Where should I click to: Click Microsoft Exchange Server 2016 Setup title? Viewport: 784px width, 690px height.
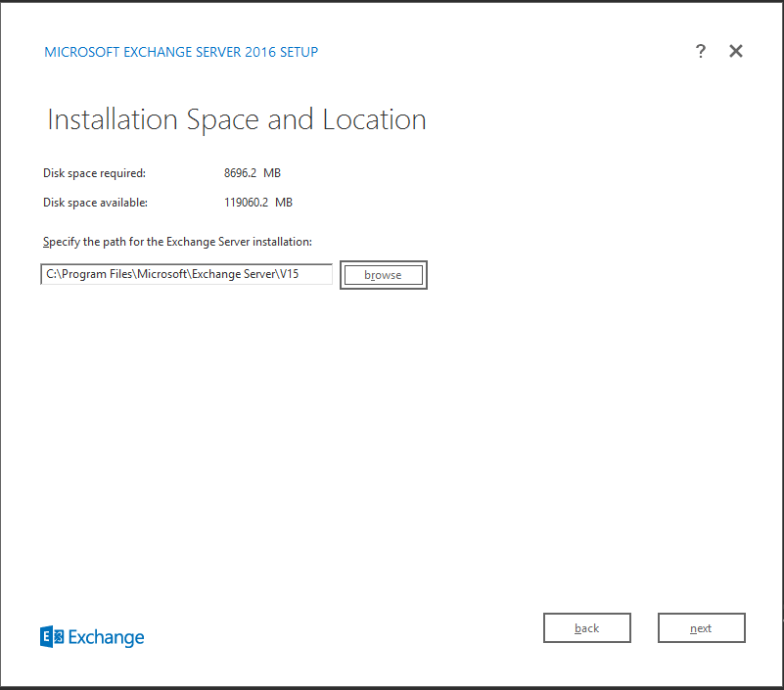coord(181,52)
